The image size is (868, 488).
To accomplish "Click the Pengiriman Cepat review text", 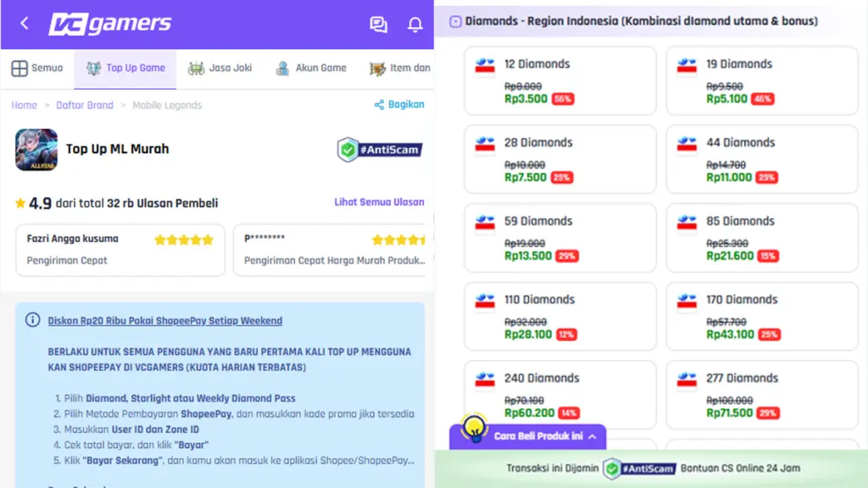I will (x=67, y=261).
